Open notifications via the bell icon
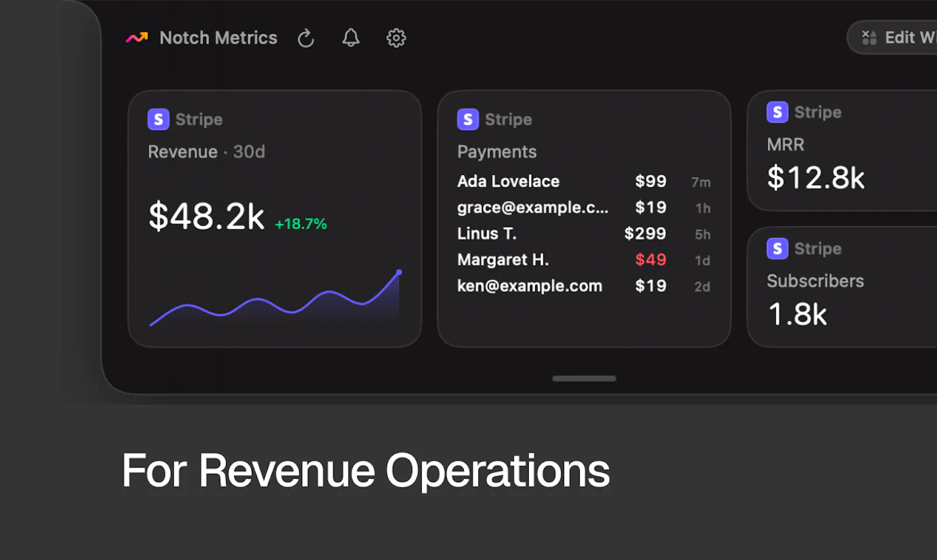 (351, 38)
